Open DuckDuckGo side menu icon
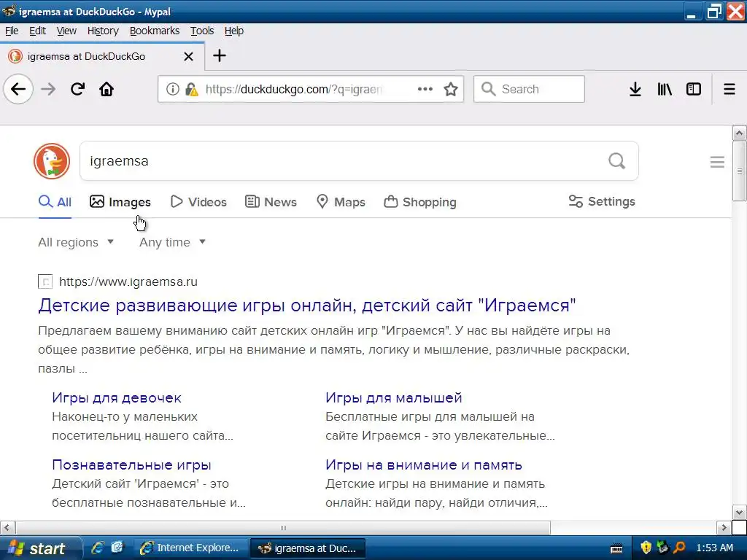The image size is (747, 560). pos(717,162)
